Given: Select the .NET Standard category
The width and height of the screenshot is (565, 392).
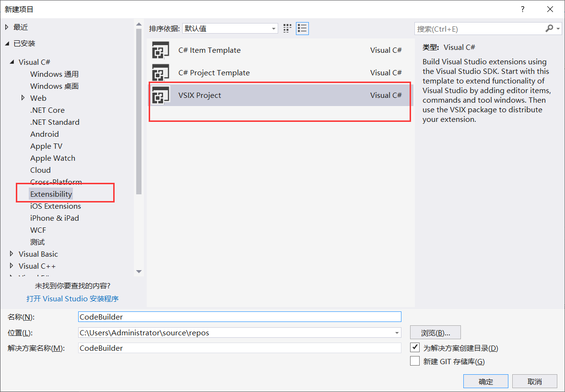Looking at the screenshot, I should (x=55, y=122).
